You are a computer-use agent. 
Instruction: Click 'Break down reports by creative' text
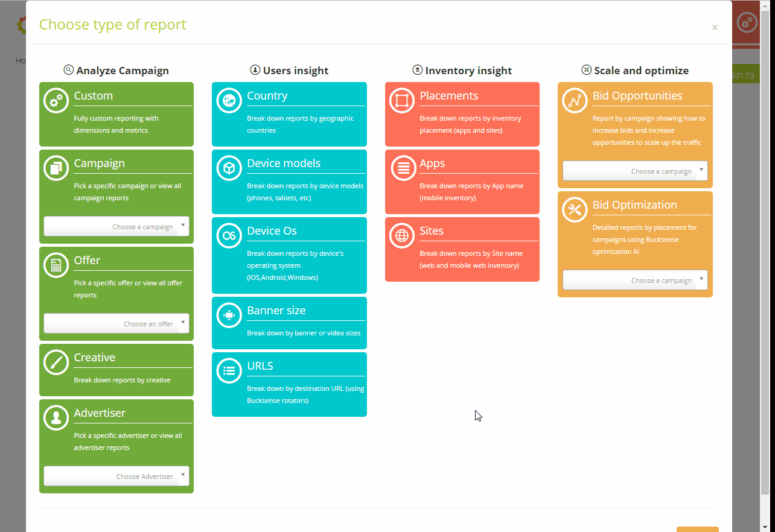coord(123,380)
